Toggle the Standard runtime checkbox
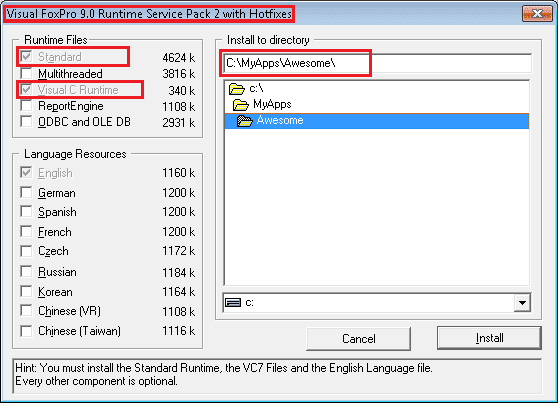 point(26,57)
